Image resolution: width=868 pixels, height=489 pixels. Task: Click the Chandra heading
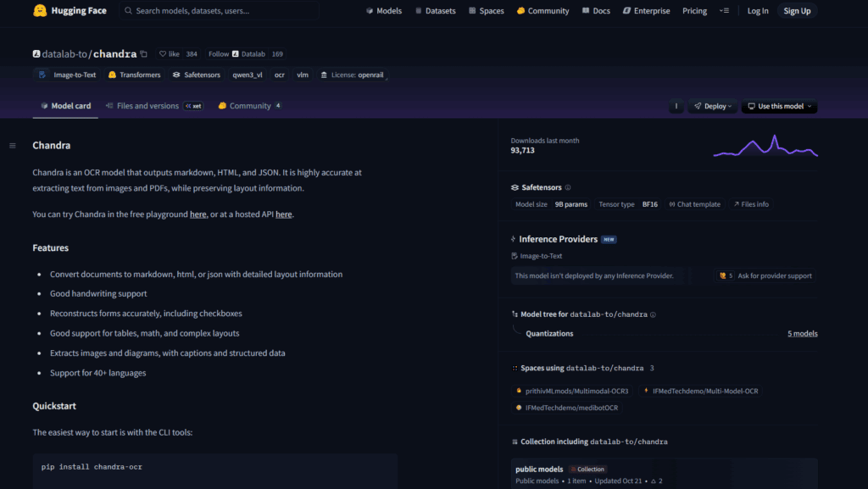[52, 146]
